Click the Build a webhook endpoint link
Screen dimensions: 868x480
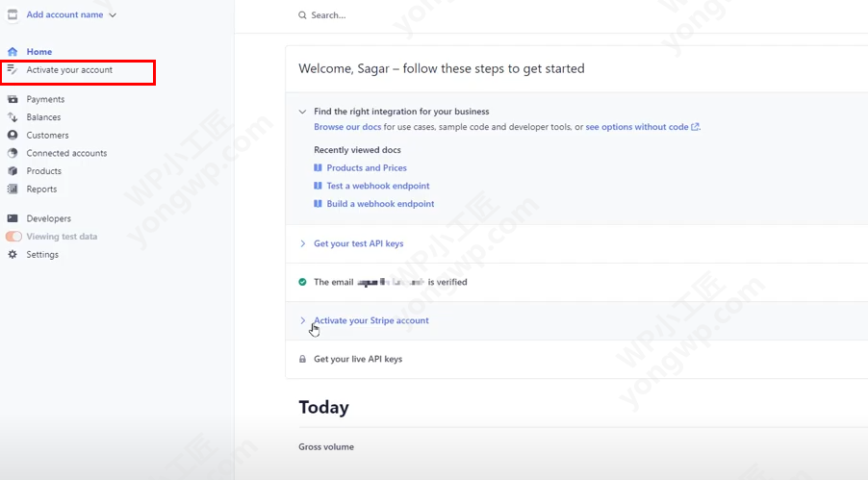click(x=380, y=204)
